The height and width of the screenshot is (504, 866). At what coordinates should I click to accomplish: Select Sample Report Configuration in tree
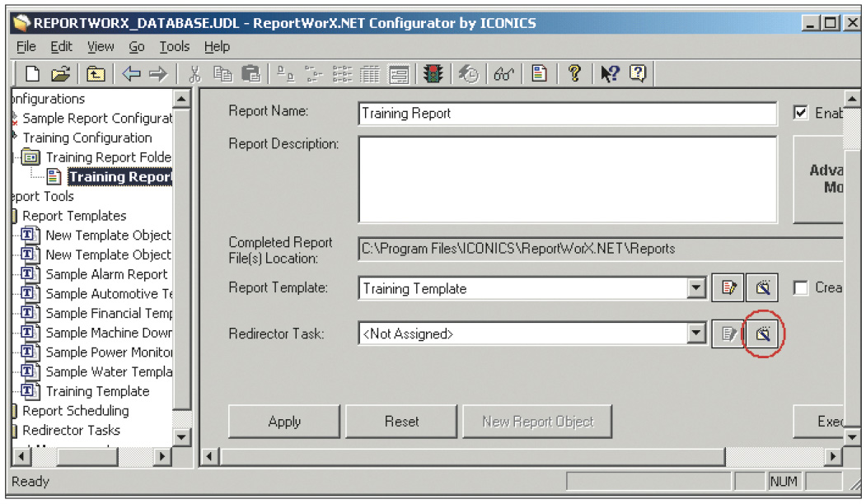tap(97, 118)
